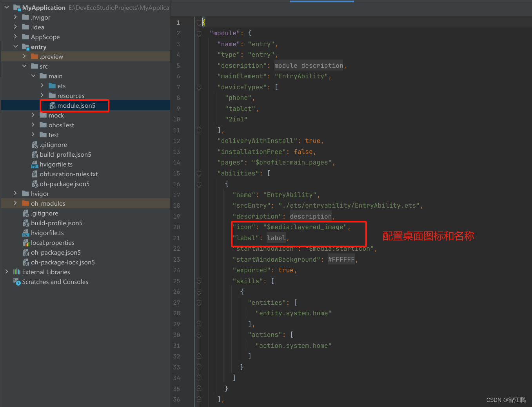Expand the mock folder
The width and height of the screenshot is (532, 407).
[33, 115]
